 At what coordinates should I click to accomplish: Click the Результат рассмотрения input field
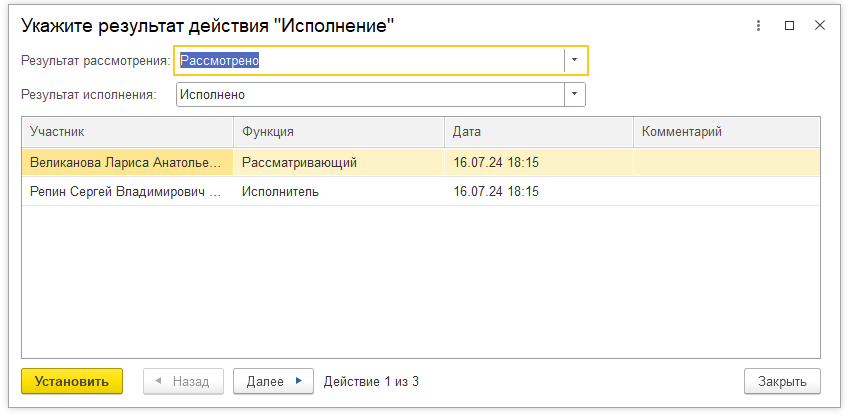(x=370, y=60)
